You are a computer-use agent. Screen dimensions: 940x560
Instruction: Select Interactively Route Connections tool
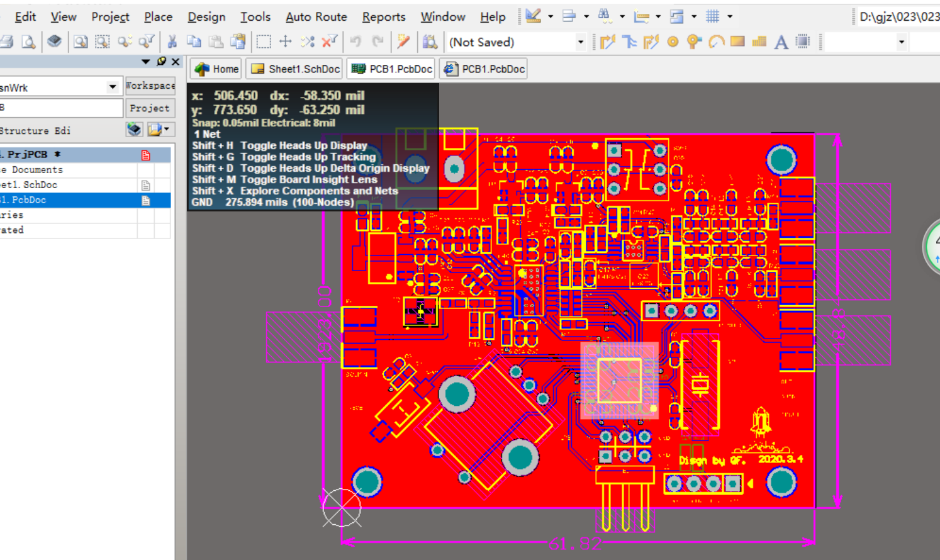tap(607, 42)
